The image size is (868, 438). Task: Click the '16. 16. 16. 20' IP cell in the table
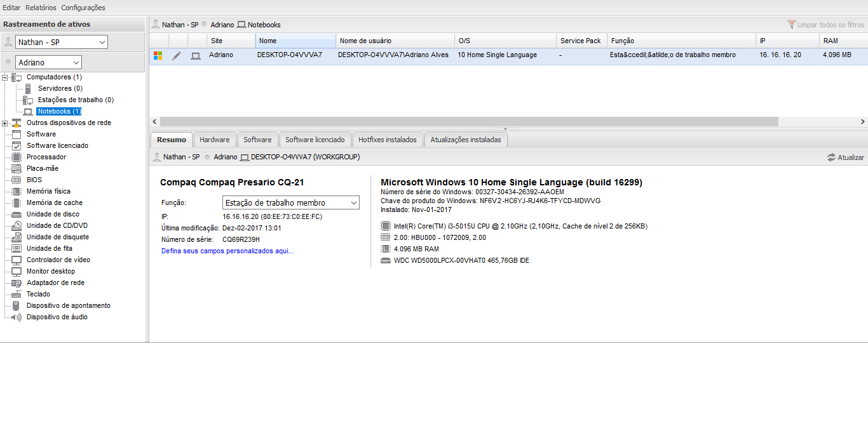[x=780, y=55]
